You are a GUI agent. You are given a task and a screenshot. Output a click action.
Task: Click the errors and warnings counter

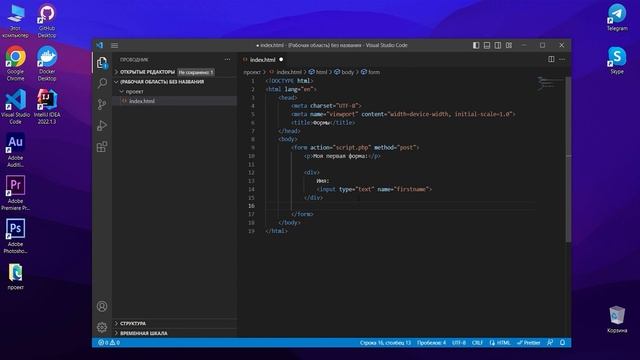[109, 343]
